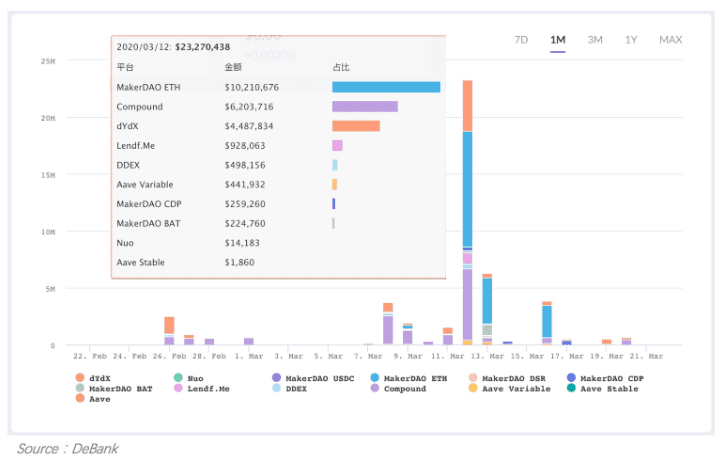Click the Lendf.Me legend icon

coord(178,388)
